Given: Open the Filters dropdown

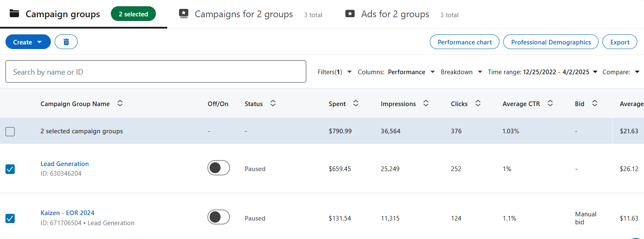Looking at the screenshot, I should tap(334, 72).
